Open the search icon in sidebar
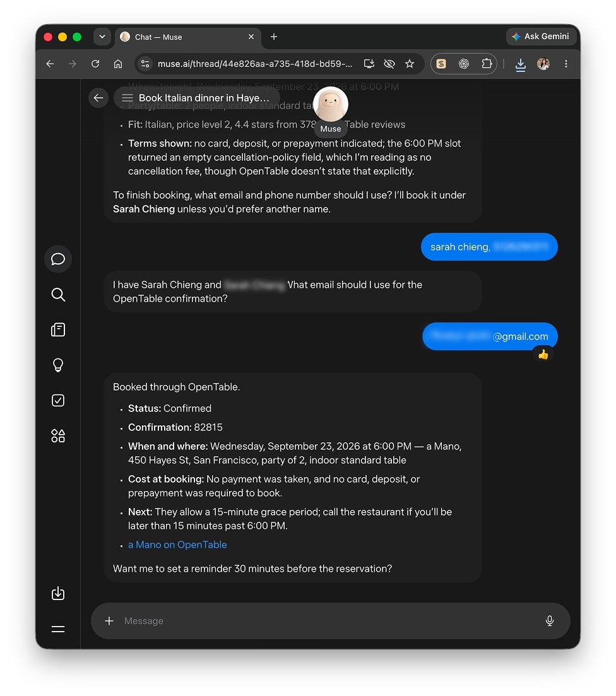This screenshot has width=616, height=696. click(58, 294)
